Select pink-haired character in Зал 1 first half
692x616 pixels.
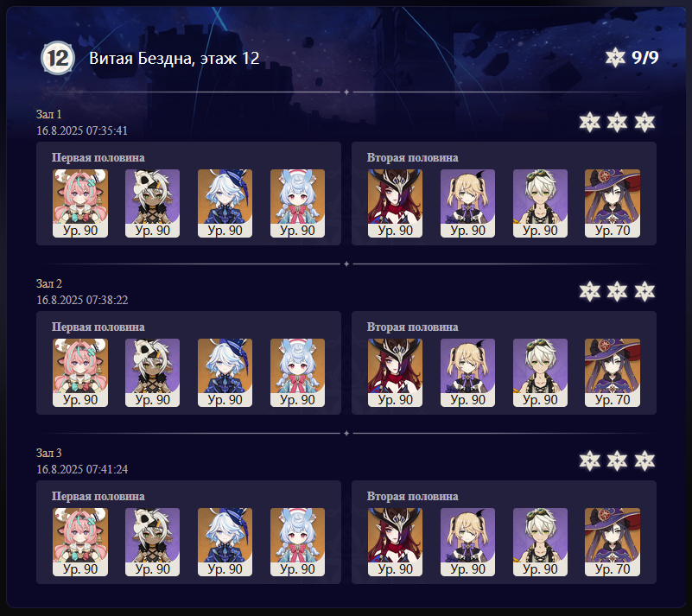[80, 203]
